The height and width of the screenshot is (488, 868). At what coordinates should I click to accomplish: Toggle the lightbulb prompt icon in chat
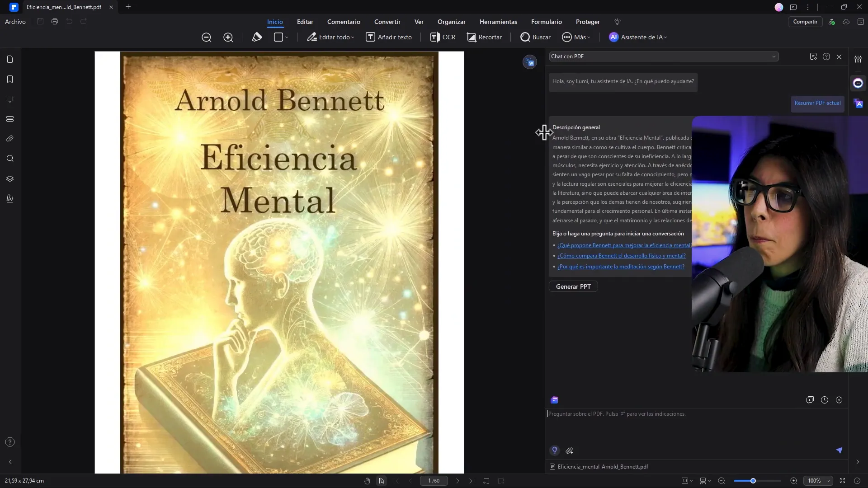pyautogui.click(x=555, y=450)
